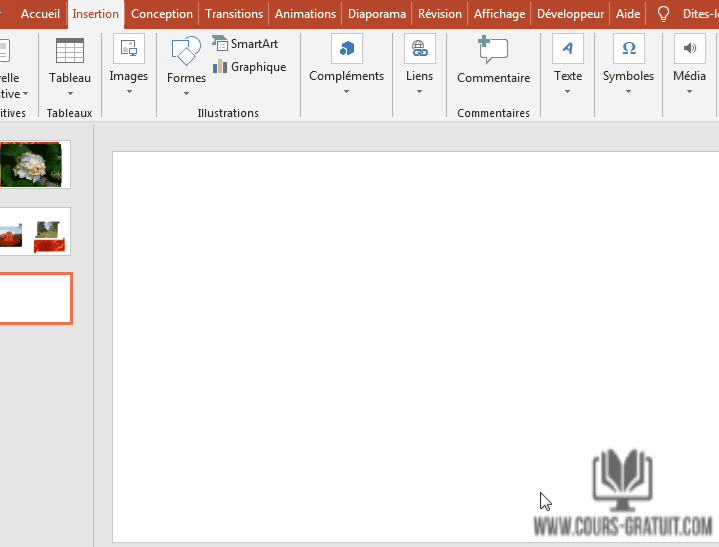Open the Révision tab

[440, 14]
